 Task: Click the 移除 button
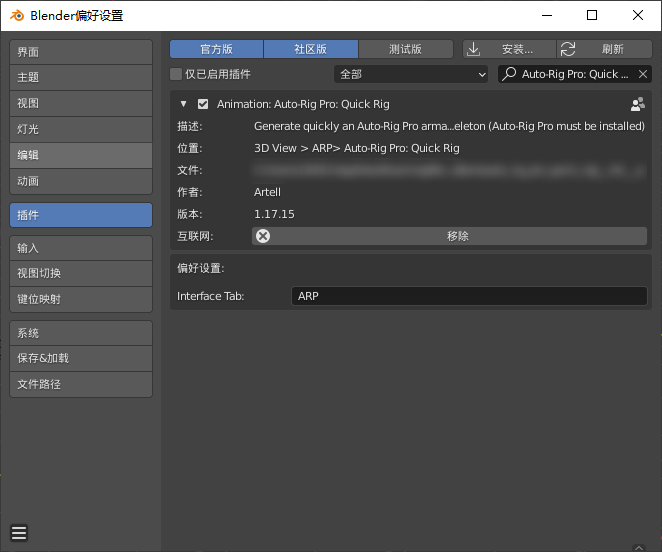(449, 236)
